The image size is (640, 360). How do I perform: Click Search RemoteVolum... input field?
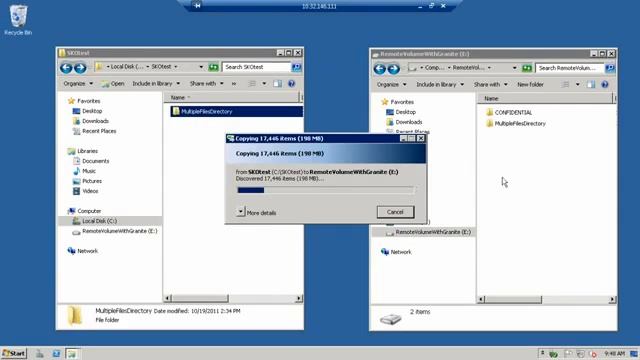[570, 68]
